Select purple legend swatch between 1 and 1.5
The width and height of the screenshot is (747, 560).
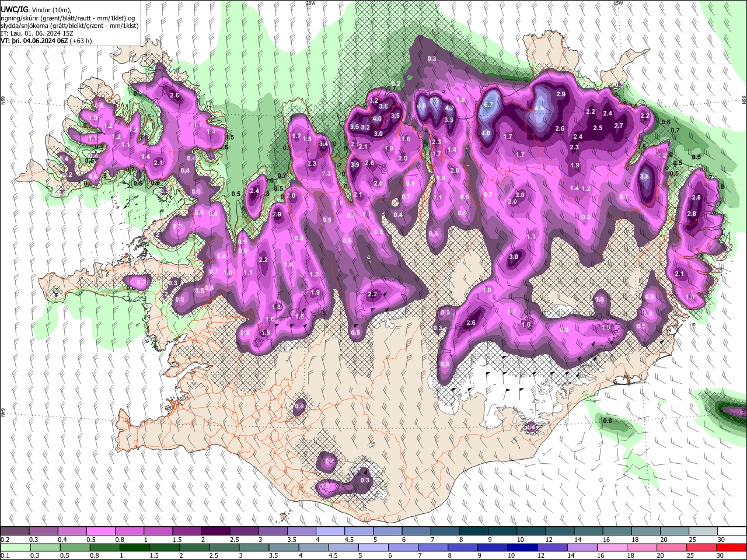(158, 531)
